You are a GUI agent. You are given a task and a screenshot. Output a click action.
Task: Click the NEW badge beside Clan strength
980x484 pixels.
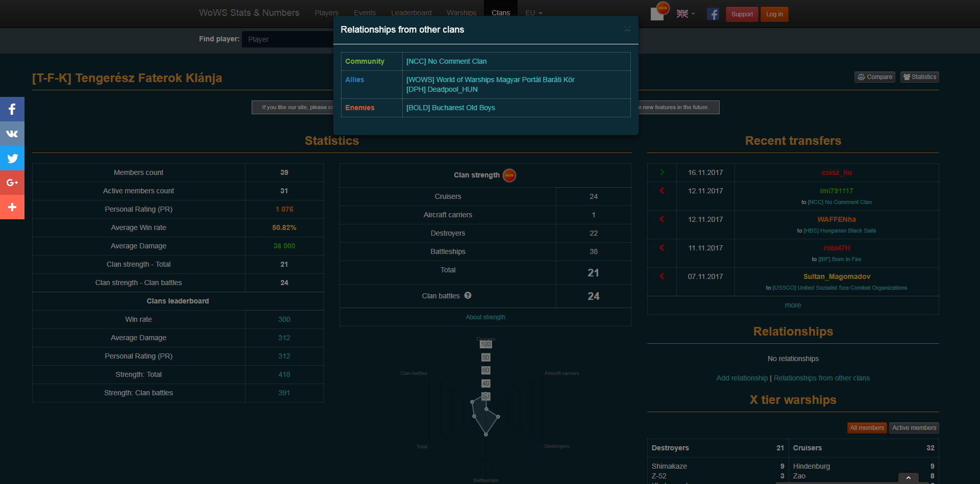(509, 175)
